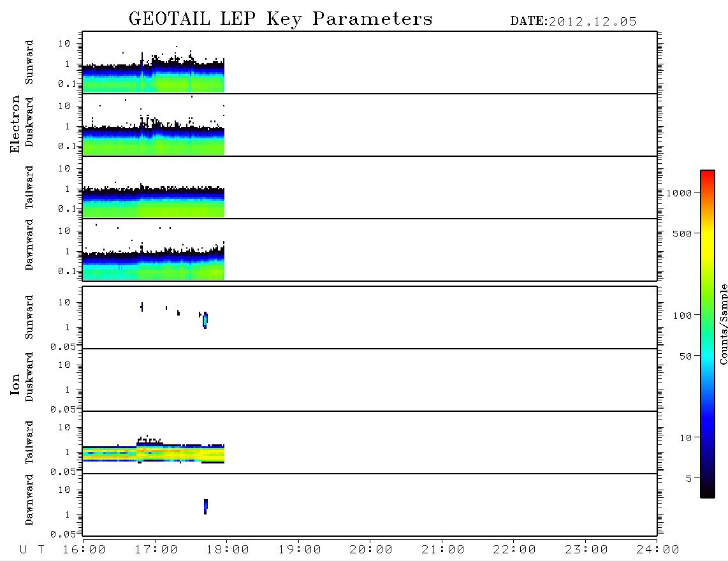Screen dimensions: 728x561
Task: Select the Electron Dawnward panel label
Action: coord(29,245)
